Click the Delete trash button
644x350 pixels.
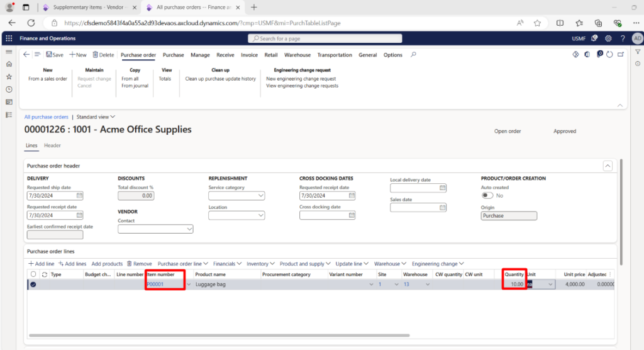103,55
